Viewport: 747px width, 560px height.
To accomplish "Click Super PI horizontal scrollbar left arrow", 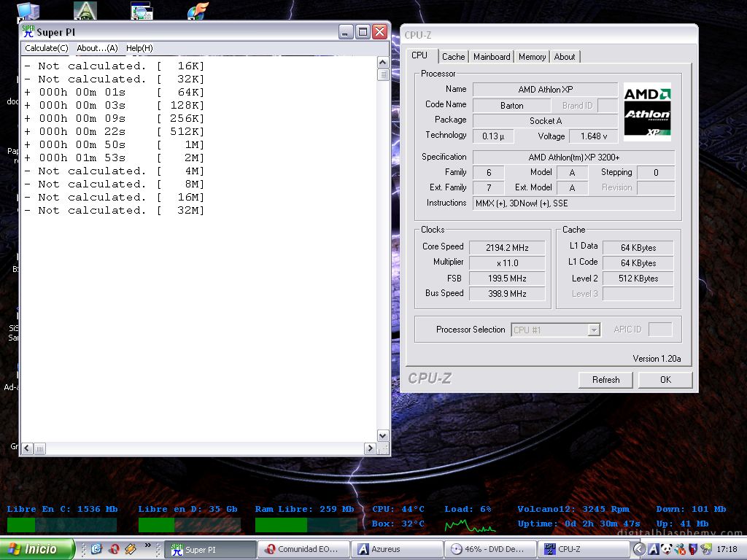I will 28,448.
